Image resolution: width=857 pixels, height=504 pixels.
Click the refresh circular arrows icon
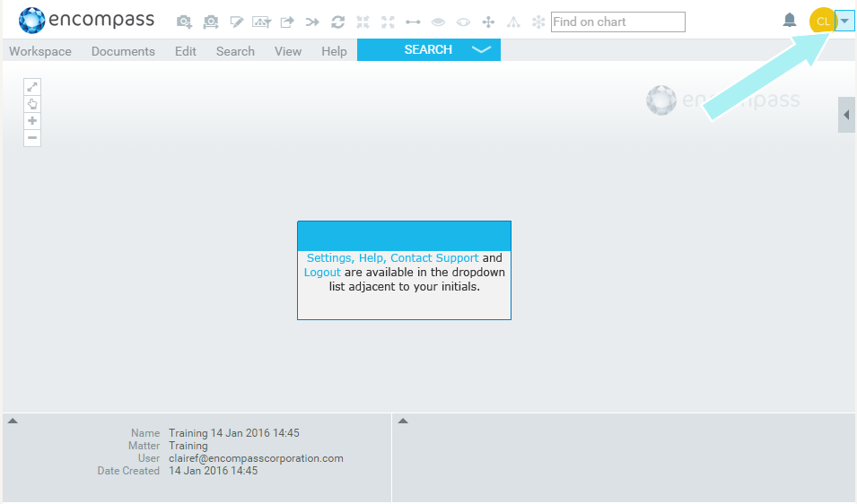(337, 22)
